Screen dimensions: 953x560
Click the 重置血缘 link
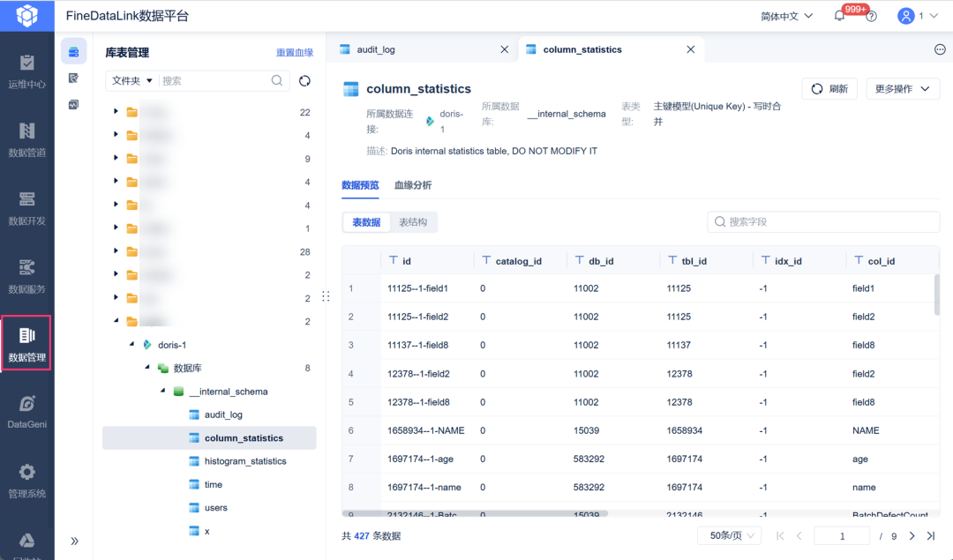pyautogui.click(x=295, y=53)
